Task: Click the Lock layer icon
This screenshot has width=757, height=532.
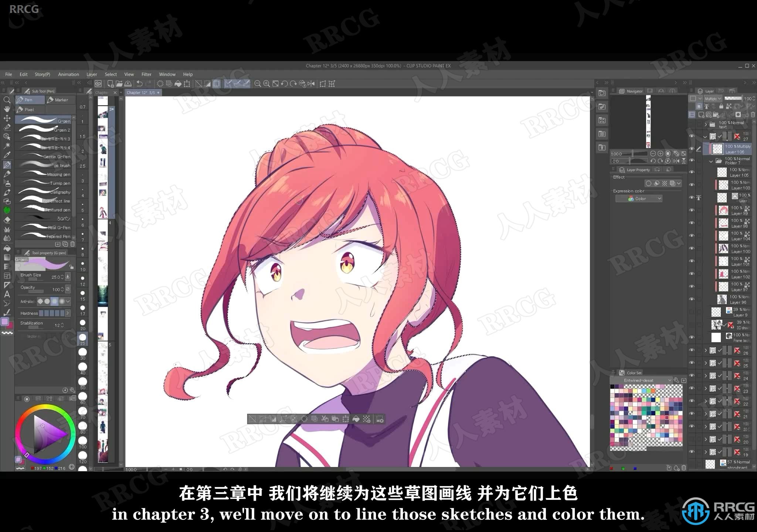Action: pyautogui.click(x=721, y=106)
